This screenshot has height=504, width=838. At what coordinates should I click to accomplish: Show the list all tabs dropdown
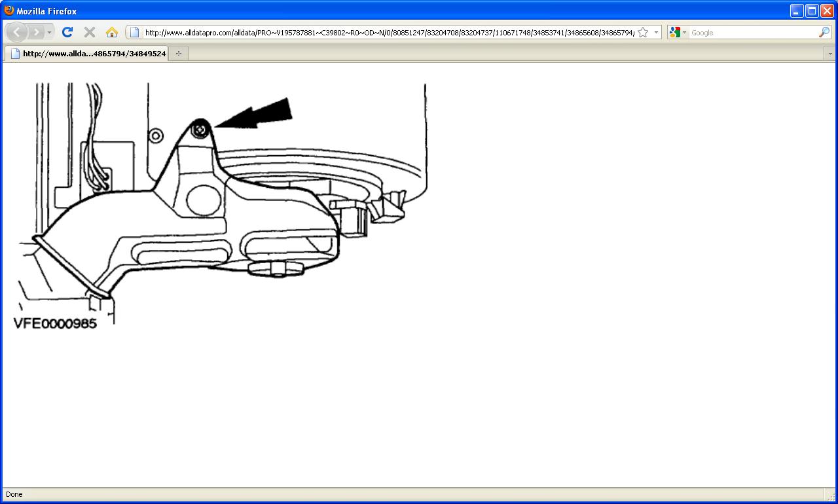830,54
